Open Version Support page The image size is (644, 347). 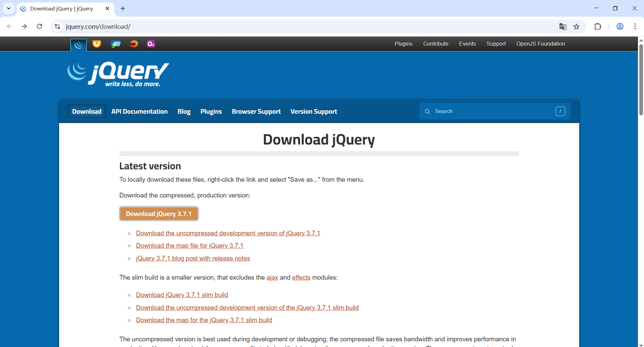pyautogui.click(x=314, y=111)
